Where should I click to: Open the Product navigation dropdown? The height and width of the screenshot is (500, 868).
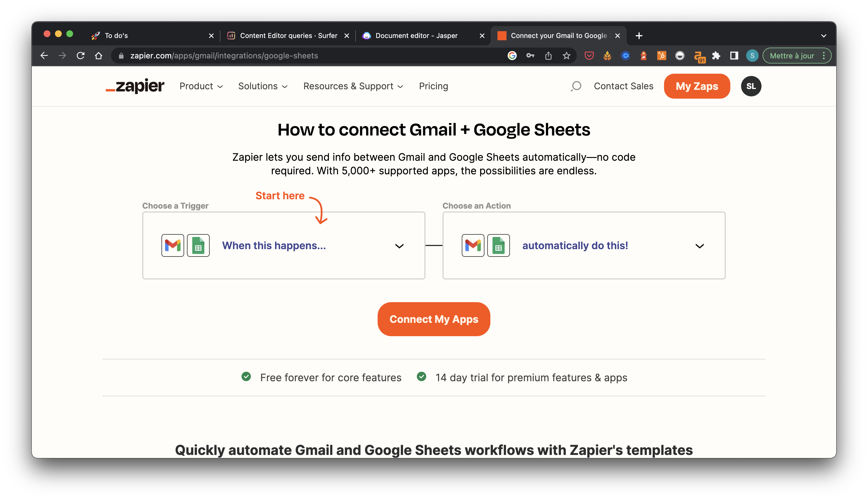tap(201, 86)
